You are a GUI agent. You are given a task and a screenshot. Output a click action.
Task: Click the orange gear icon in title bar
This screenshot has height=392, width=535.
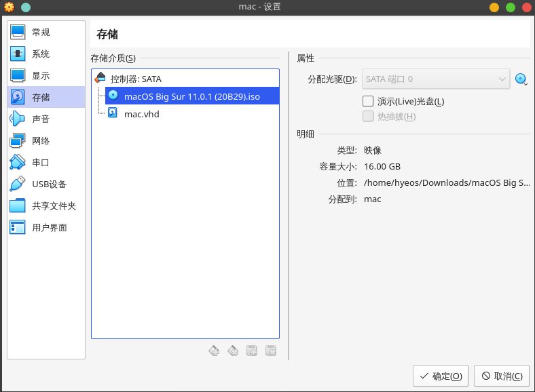(10, 7)
